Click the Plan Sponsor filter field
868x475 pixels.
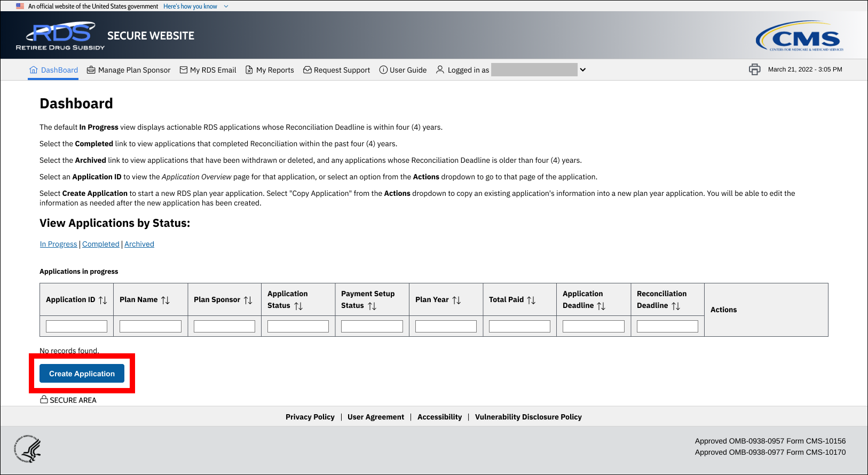coord(224,326)
